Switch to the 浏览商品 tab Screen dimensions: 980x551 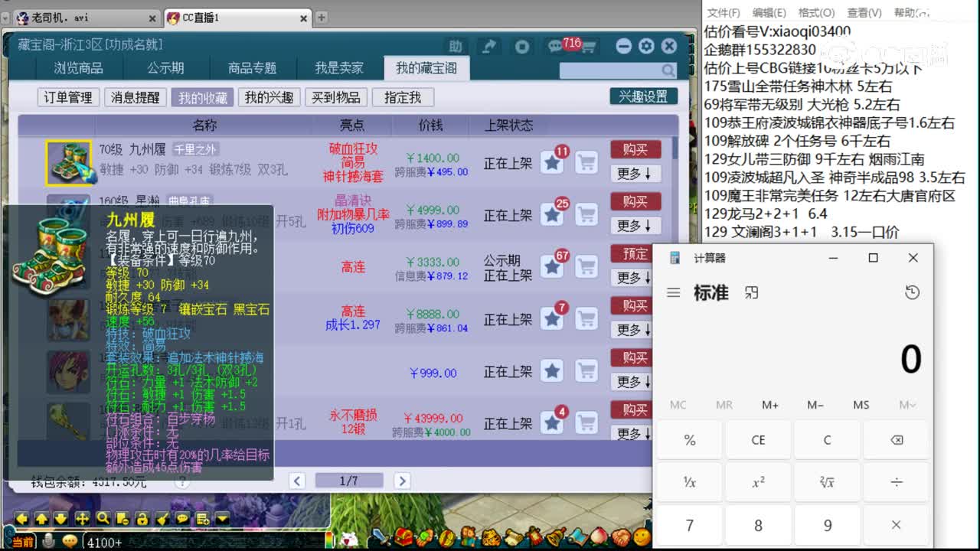point(78,68)
